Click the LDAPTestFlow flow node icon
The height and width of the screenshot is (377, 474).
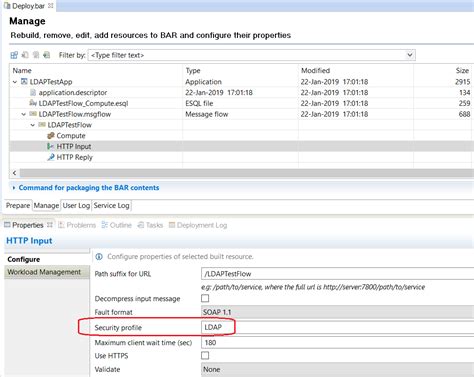tap(42, 125)
